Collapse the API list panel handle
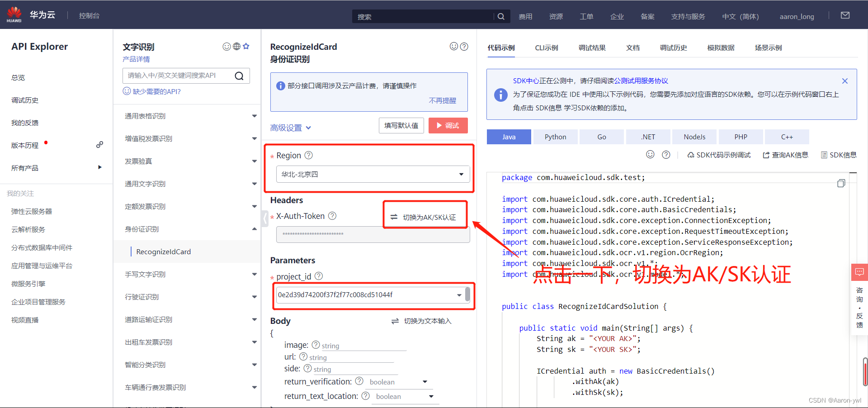 pyautogui.click(x=264, y=218)
